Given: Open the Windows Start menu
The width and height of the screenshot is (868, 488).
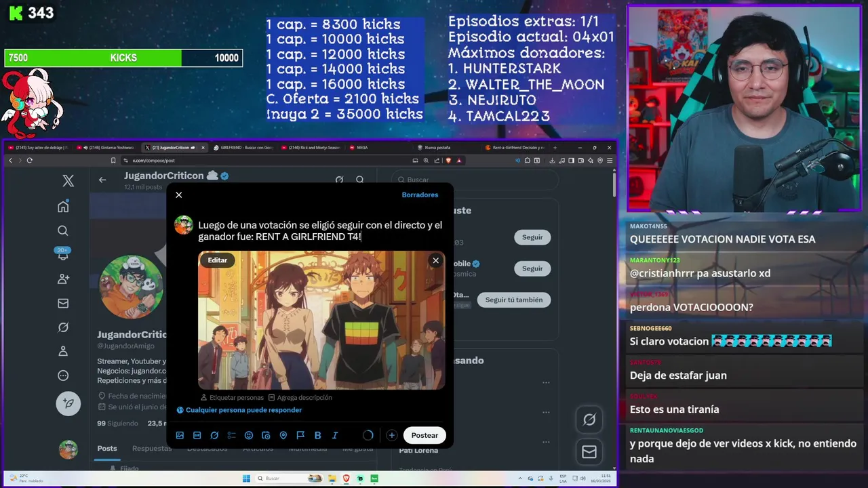Looking at the screenshot, I should click(x=246, y=478).
